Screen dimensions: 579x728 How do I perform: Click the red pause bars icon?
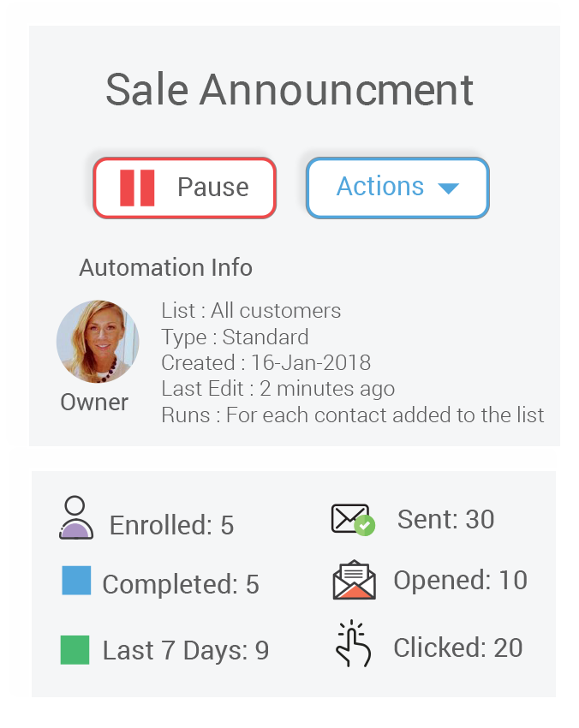tap(137, 188)
